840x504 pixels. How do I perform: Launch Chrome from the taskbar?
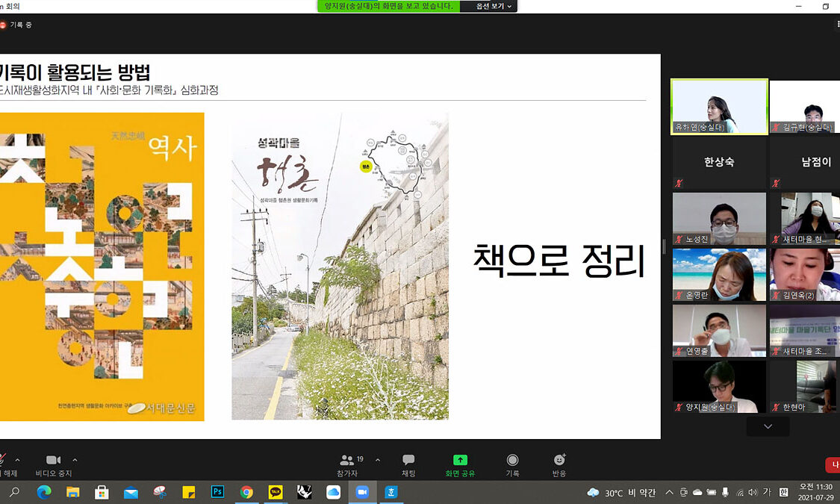[246, 492]
